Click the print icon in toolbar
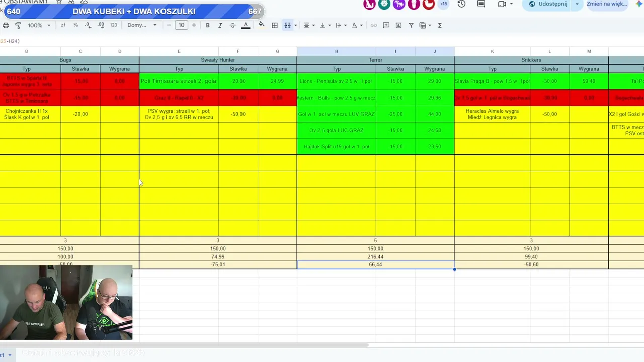This screenshot has height=362, width=644. 6,25
